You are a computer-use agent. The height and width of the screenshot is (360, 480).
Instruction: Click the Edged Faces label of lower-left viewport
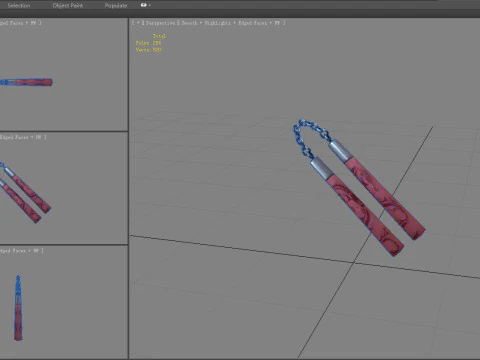tap(13, 251)
